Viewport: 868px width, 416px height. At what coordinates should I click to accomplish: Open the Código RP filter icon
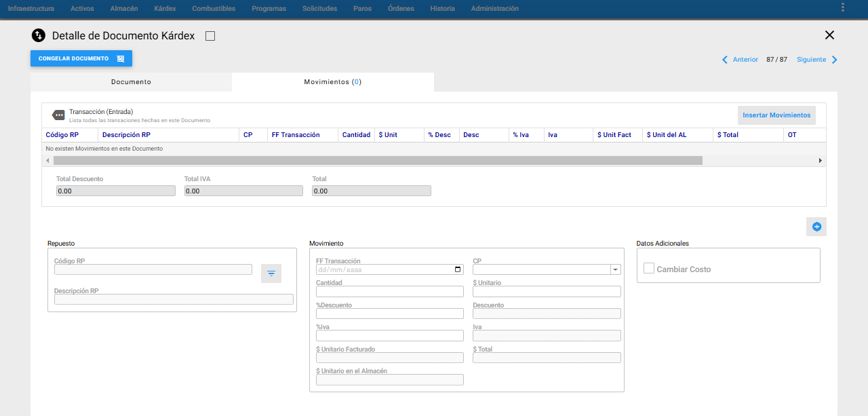(271, 273)
